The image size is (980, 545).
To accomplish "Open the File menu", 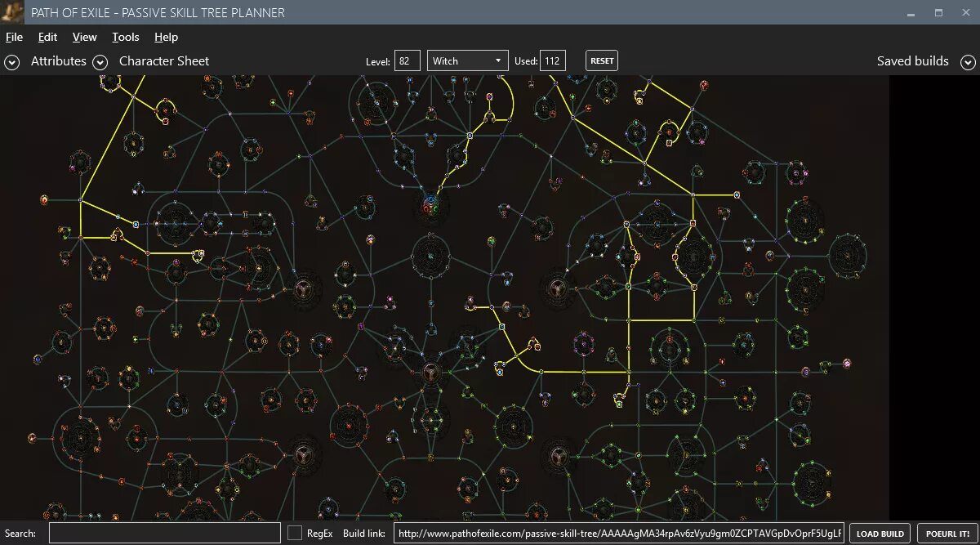I will [14, 37].
